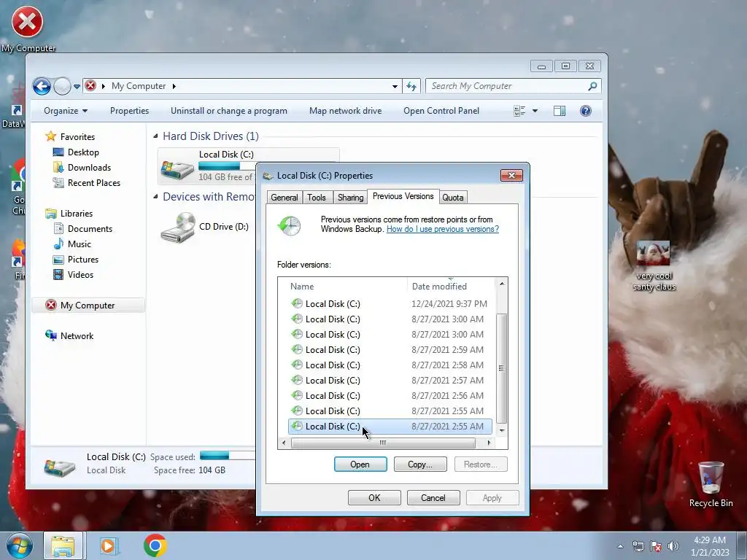The height and width of the screenshot is (560, 747).
Task: Show hidden tray icons arrow
Action: 620,546
